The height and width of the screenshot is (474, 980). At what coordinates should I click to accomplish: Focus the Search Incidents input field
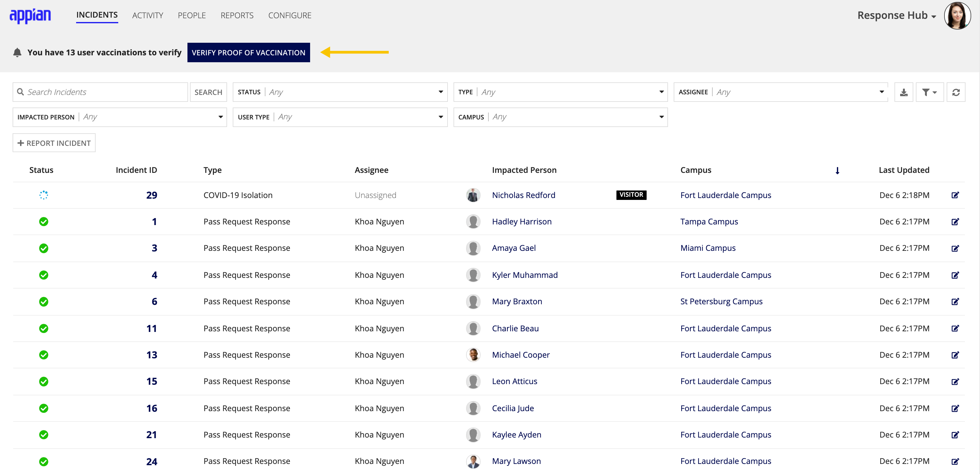[x=100, y=92]
